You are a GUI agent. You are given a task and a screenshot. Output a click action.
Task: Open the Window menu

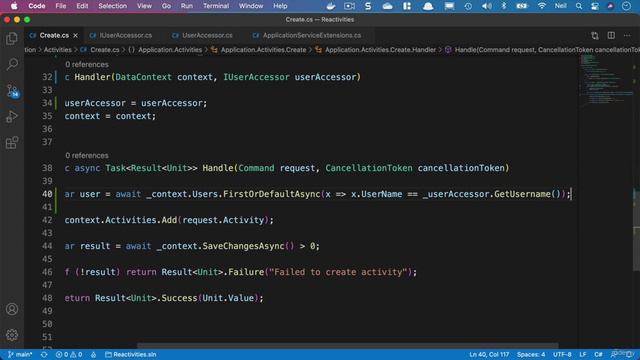point(251,6)
